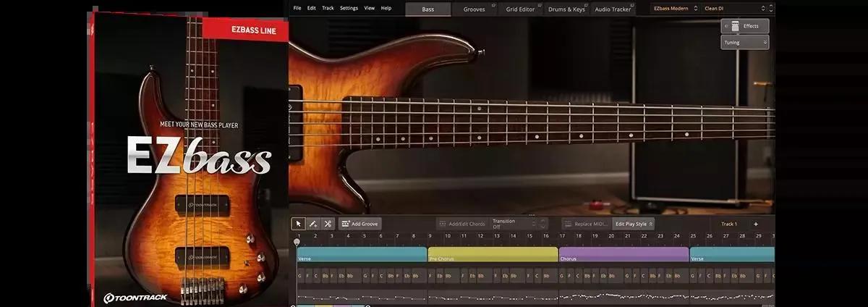
Task: Click Add/Edit Chords button
Action: click(x=461, y=224)
